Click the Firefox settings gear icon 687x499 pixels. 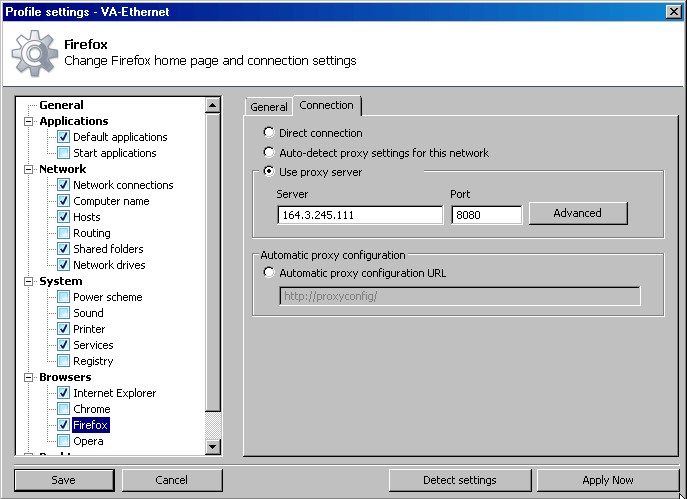tap(35, 53)
